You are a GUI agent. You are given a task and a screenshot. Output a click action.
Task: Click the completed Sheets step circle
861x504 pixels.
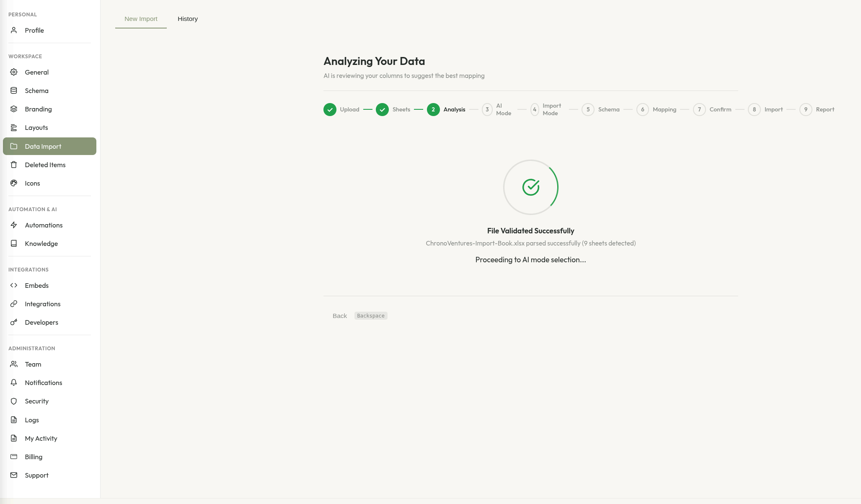[382, 109]
